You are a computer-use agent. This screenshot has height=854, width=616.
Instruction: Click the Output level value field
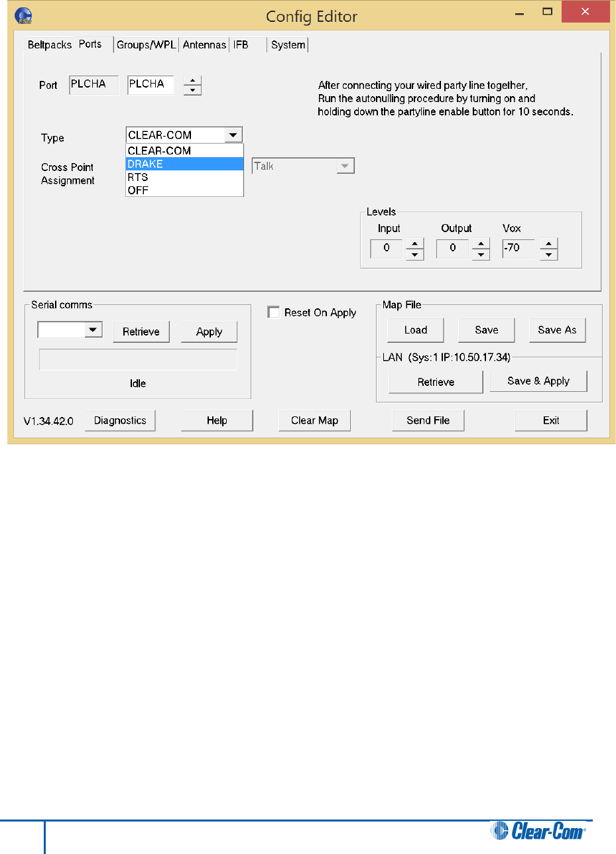453,250
